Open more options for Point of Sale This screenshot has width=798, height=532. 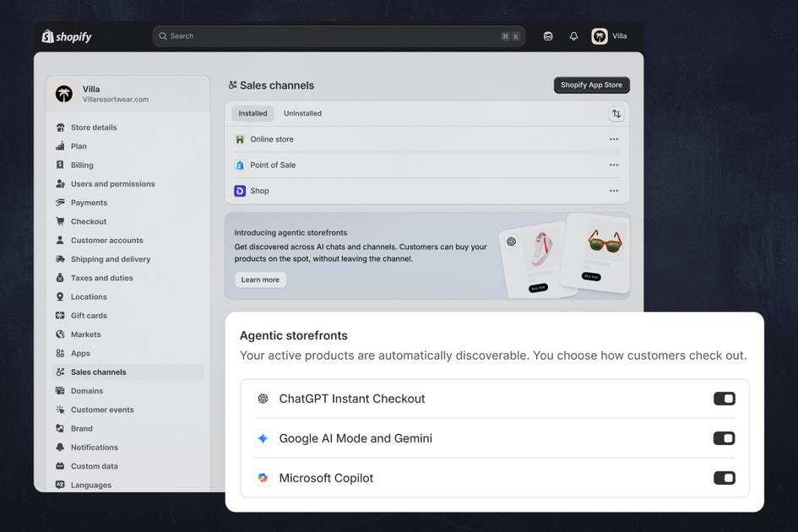coord(614,166)
